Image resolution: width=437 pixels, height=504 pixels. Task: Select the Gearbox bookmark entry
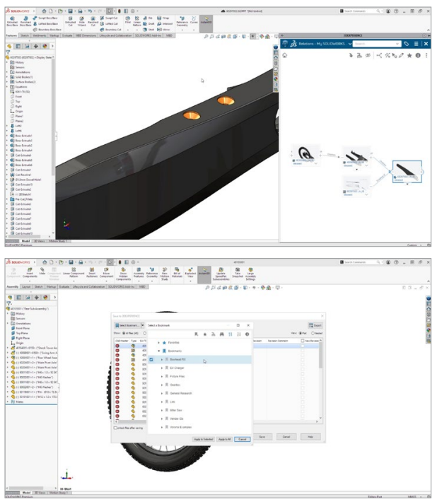[175, 385]
